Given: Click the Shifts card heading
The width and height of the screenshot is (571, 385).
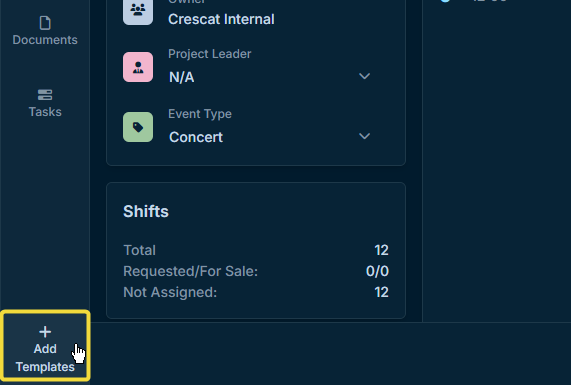Looking at the screenshot, I should click(146, 212).
